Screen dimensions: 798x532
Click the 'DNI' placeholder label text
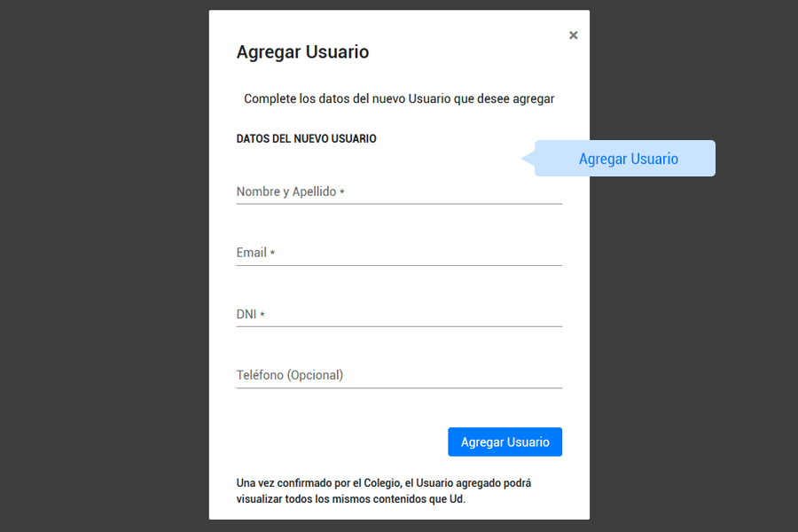tap(246, 314)
